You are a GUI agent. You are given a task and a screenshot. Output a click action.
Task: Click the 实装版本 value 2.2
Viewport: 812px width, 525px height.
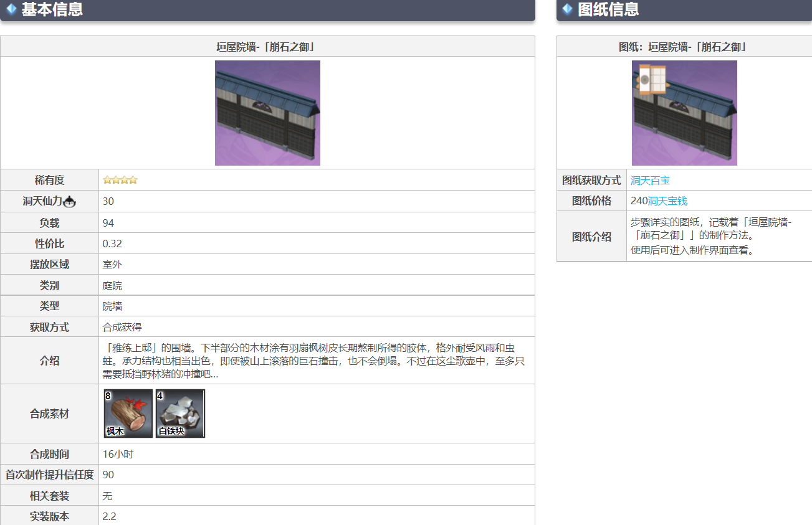point(109,516)
